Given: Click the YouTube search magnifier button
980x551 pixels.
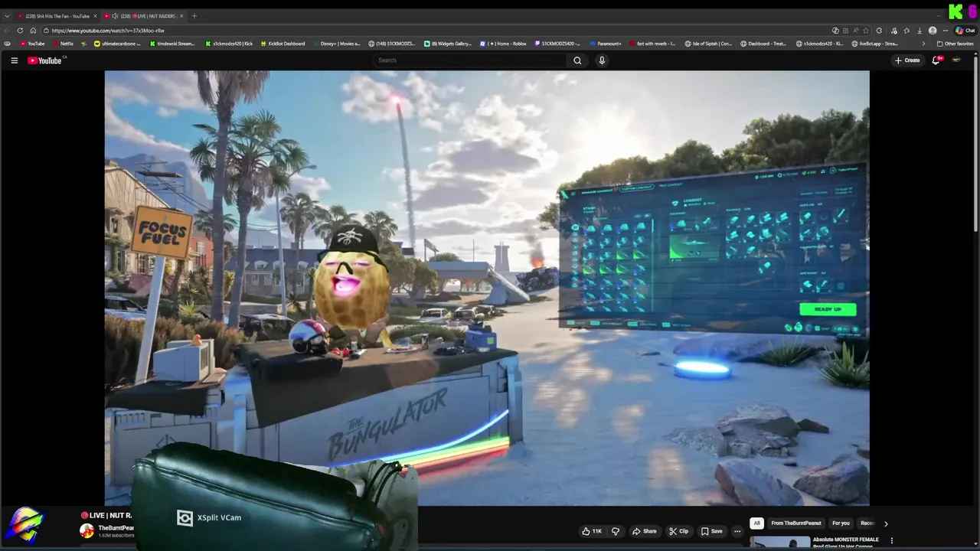Looking at the screenshot, I should [577, 60].
